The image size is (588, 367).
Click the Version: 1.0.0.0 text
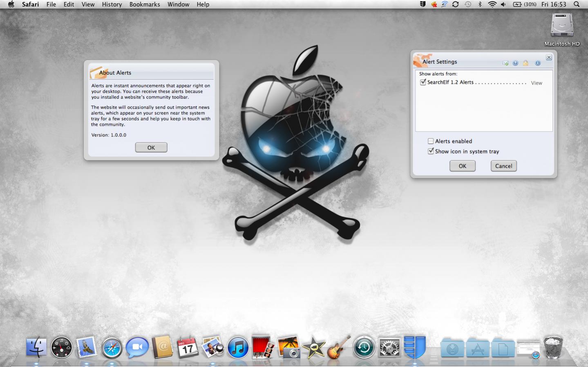click(x=109, y=135)
